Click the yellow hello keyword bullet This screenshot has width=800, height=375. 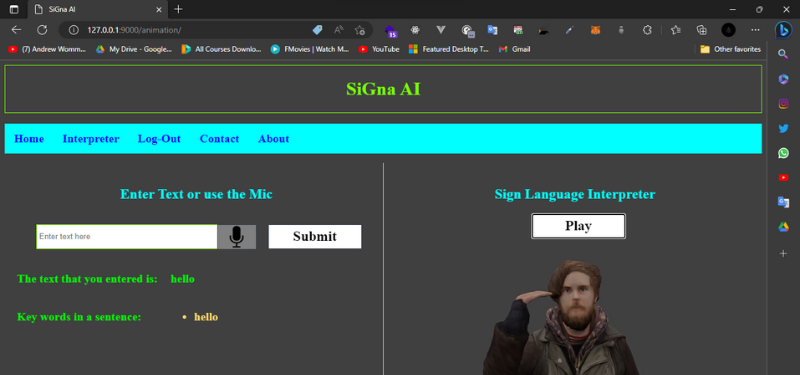[x=206, y=317]
